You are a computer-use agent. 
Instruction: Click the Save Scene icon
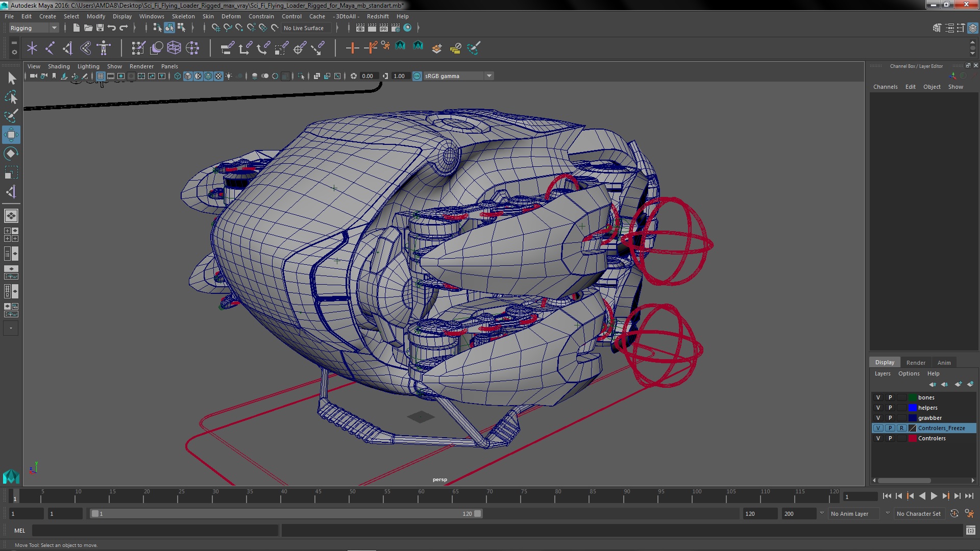(x=100, y=28)
